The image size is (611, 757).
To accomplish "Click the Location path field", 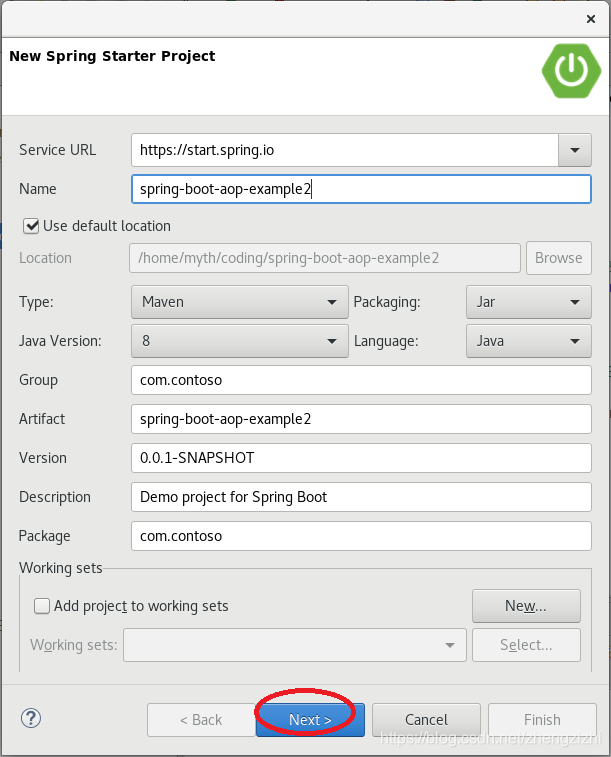I will point(325,258).
